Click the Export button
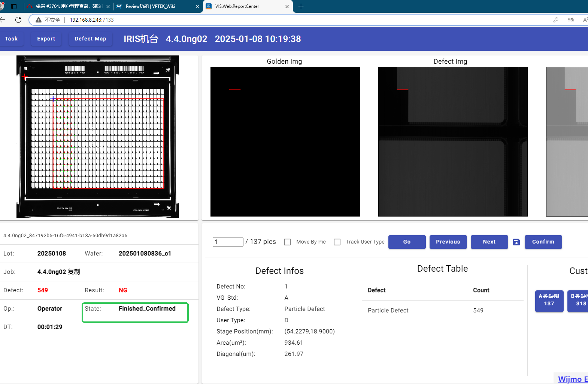 coord(46,39)
